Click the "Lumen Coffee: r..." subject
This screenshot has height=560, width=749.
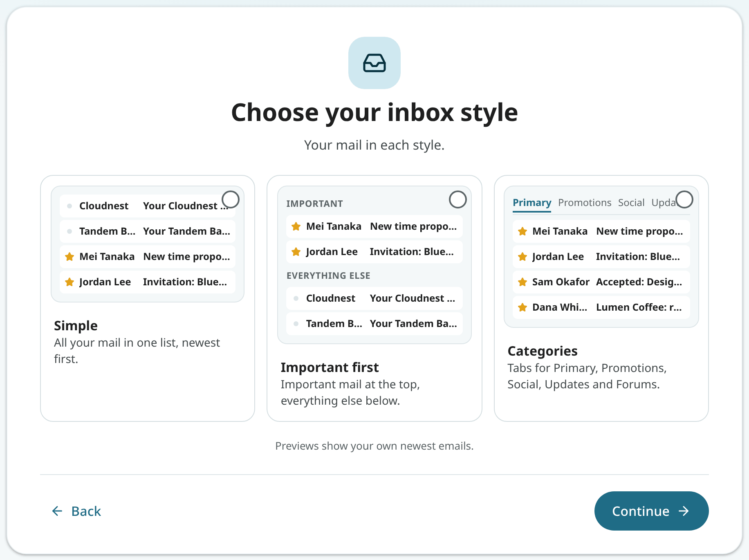(x=639, y=307)
